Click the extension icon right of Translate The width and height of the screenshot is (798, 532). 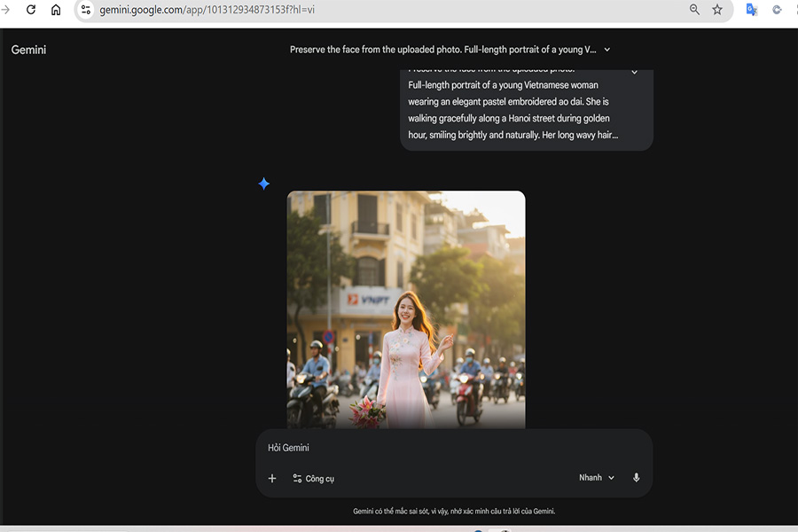click(x=777, y=10)
